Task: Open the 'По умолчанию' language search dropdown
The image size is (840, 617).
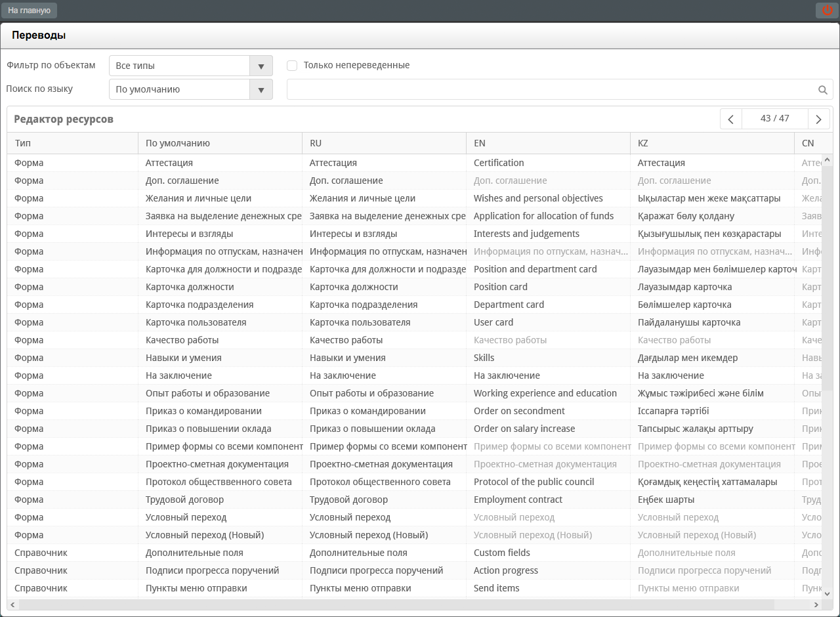Action: pyautogui.click(x=191, y=89)
